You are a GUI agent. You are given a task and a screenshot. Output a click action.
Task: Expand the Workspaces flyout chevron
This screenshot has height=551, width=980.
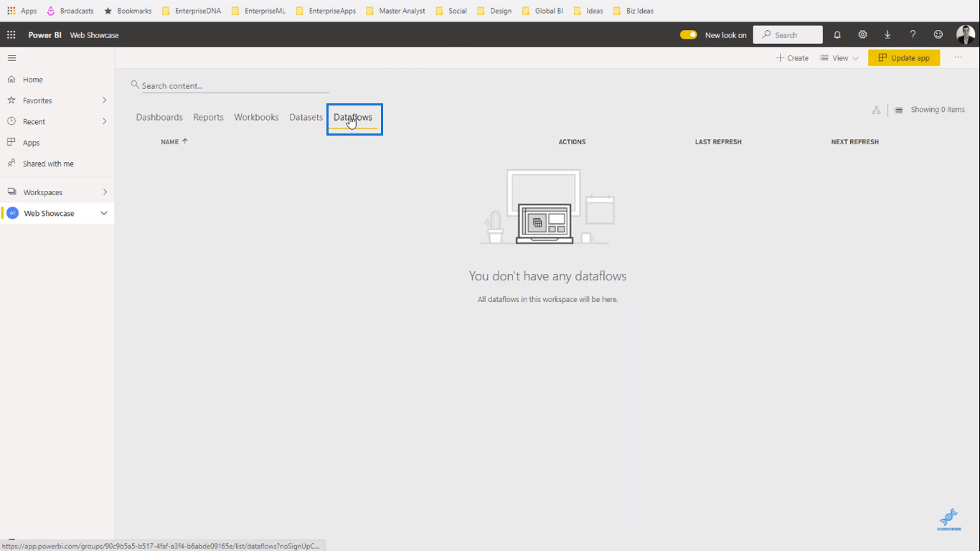(x=105, y=192)
